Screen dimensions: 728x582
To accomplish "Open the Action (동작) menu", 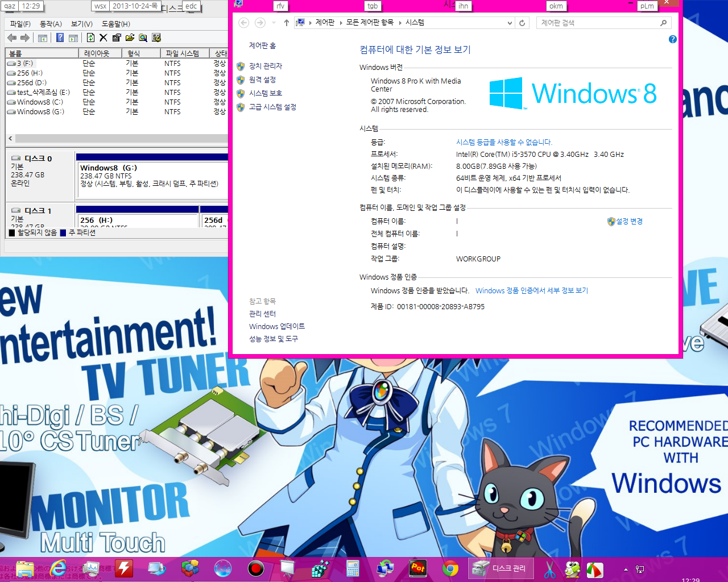I will coord(51,24).
